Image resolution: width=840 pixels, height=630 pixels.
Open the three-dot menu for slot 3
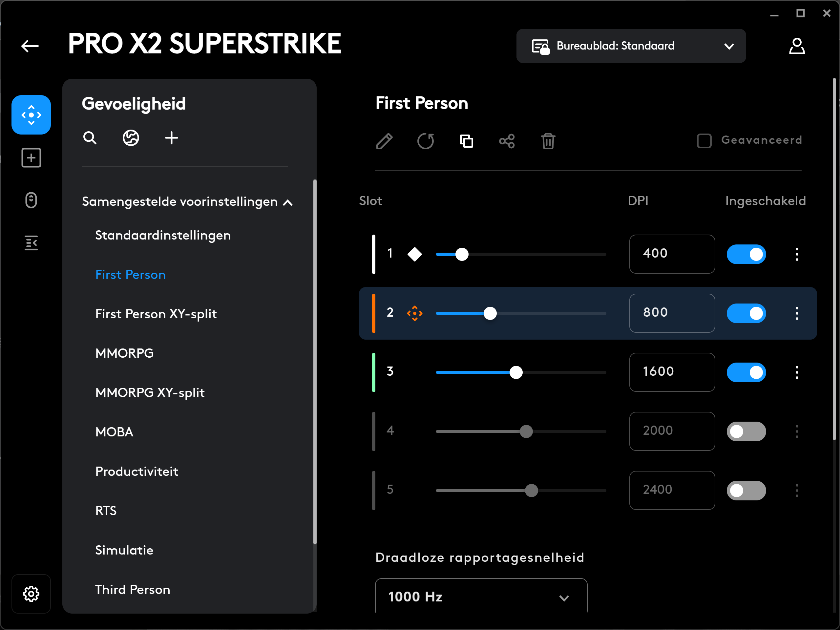click(797, 372)
